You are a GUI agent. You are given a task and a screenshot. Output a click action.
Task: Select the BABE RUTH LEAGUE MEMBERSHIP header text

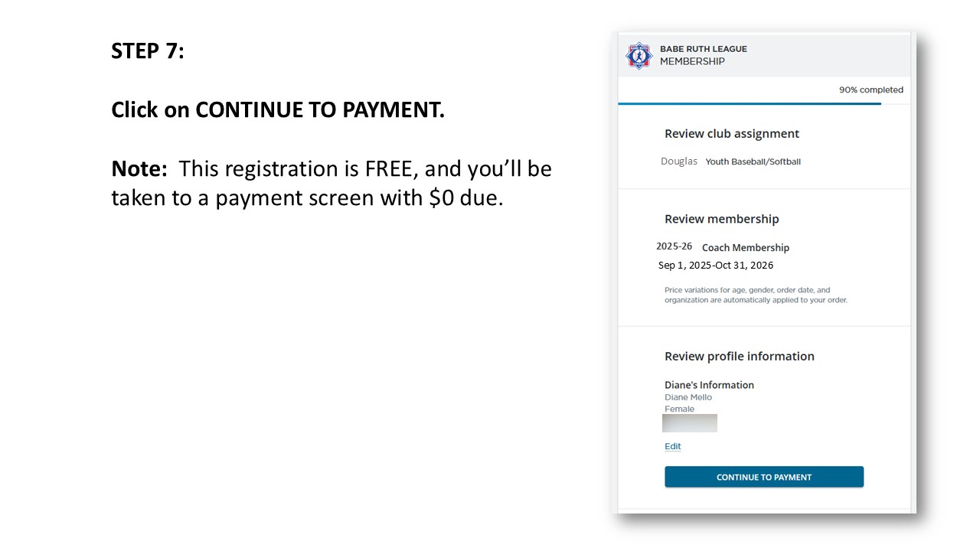tap(704, 55)
